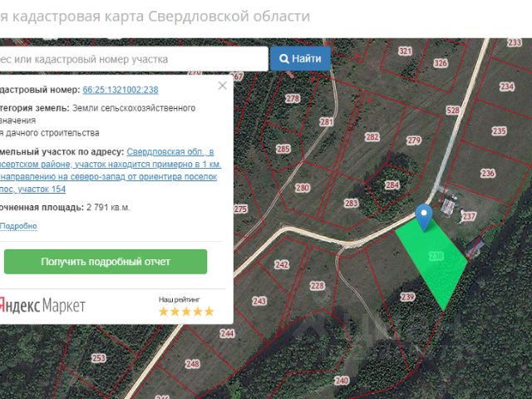Click parcel 282 on the map
The height and width of the screenshot is (399, 532).
pyautogui.click(x=372, y=137)
